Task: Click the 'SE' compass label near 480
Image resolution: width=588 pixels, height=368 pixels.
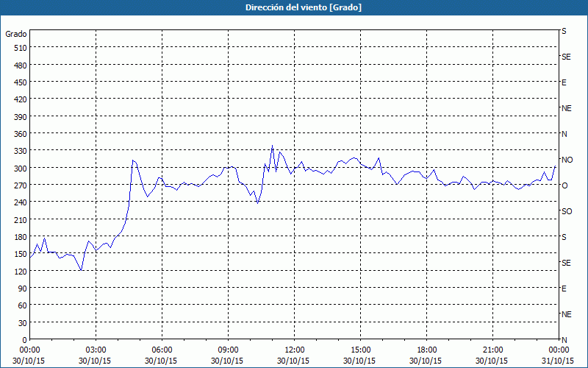Action: click(x=566, y=57)
